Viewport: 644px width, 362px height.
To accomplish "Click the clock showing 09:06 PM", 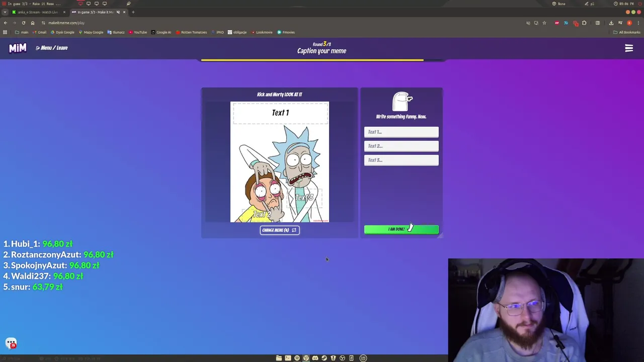I will pos(623,4).
